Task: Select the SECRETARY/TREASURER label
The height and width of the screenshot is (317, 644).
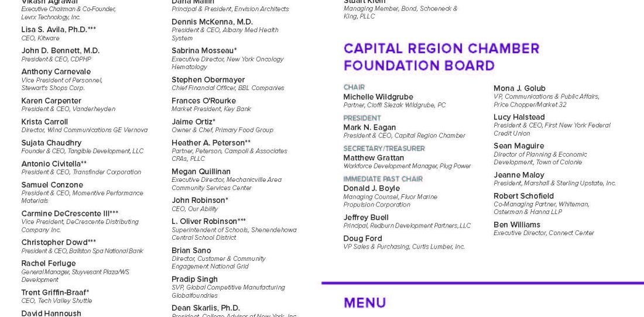Action: (x=384, y=149)
